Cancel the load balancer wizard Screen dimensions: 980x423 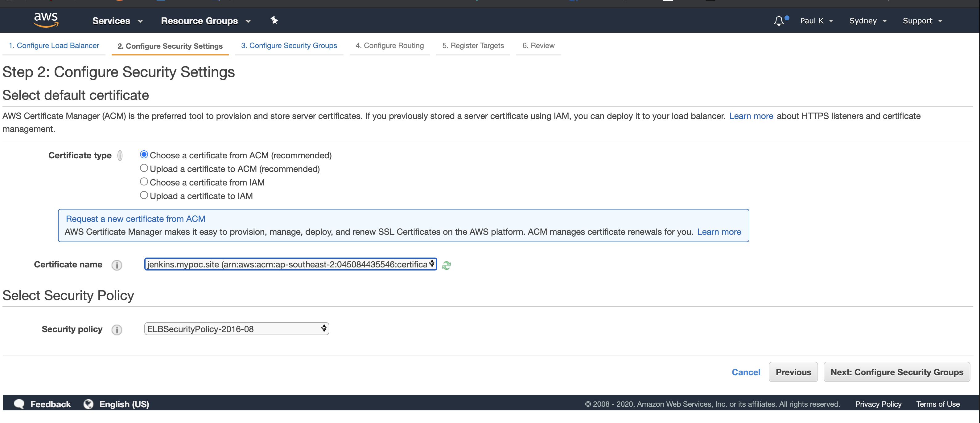point(746,372)
